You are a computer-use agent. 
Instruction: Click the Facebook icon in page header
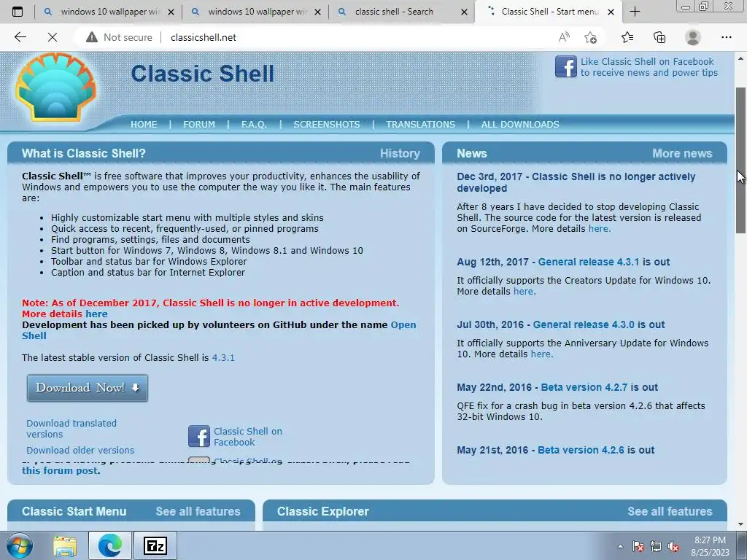(566, 66)
